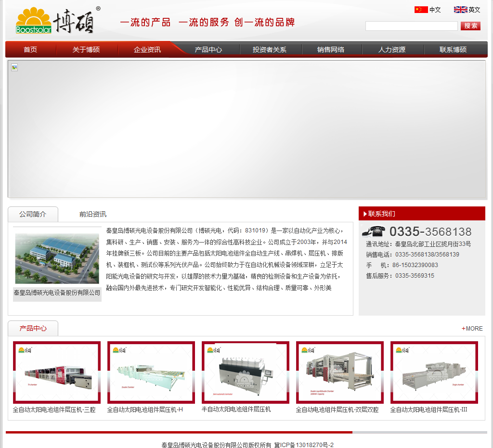
Task: Open the laminator-III product thumbnail
Action: point(434,372)
